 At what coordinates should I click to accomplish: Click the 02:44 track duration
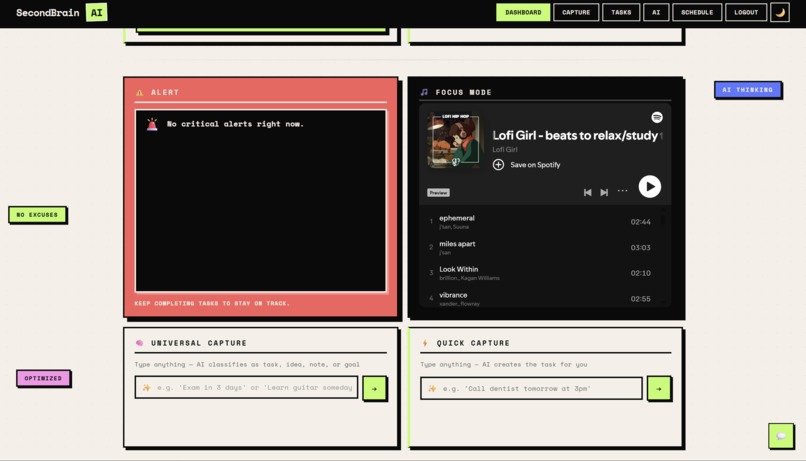[x=640, y=222]
